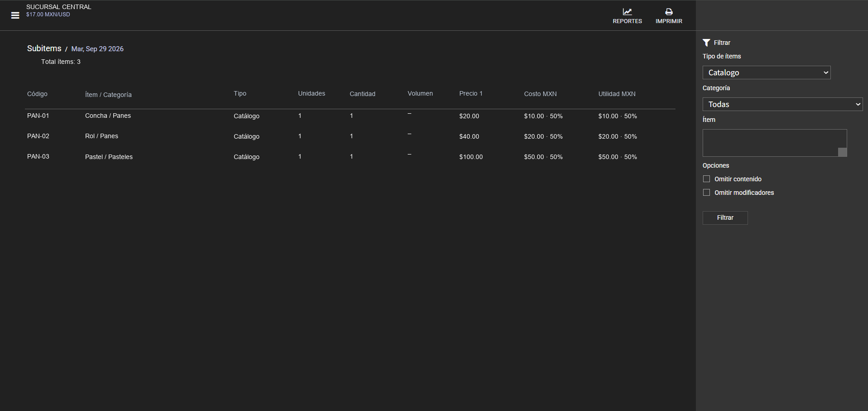Click the Ítem / Categoría column header
The height and width of the screenshot is (411, 868).
click(x=108, y=95)
